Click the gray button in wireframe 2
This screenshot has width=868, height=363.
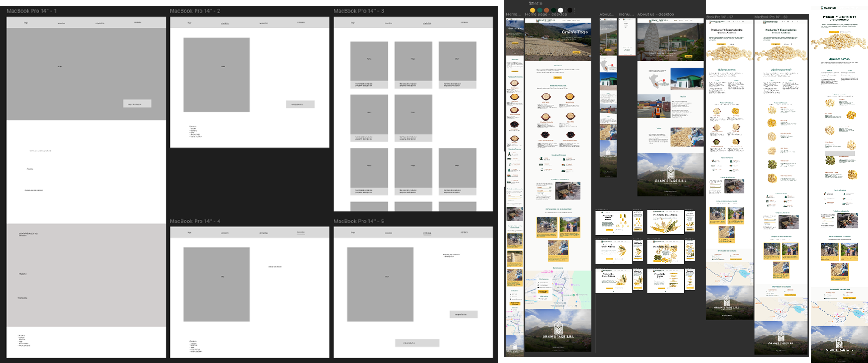[300, 104]
